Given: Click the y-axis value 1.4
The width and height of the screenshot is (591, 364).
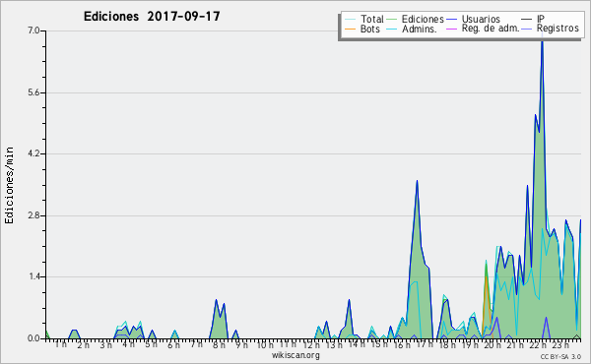Looking at the screenshot, I should click(33, 277).
